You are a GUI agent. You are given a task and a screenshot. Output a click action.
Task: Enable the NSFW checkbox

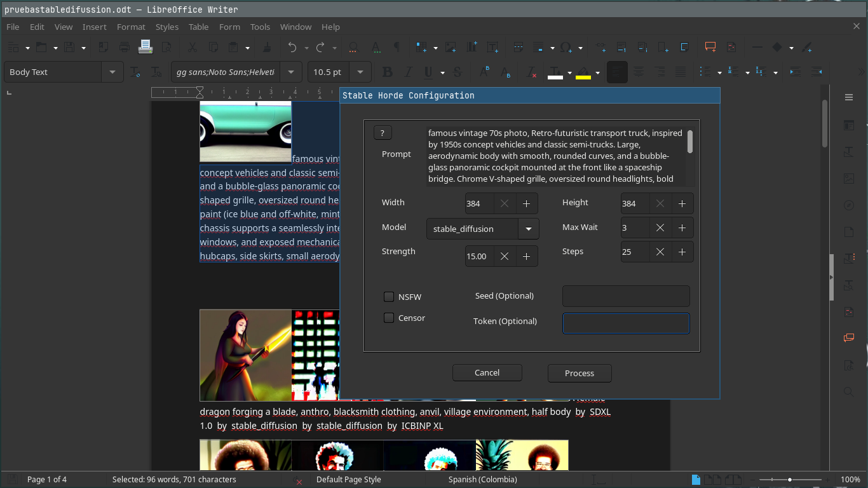pos(388,297)
